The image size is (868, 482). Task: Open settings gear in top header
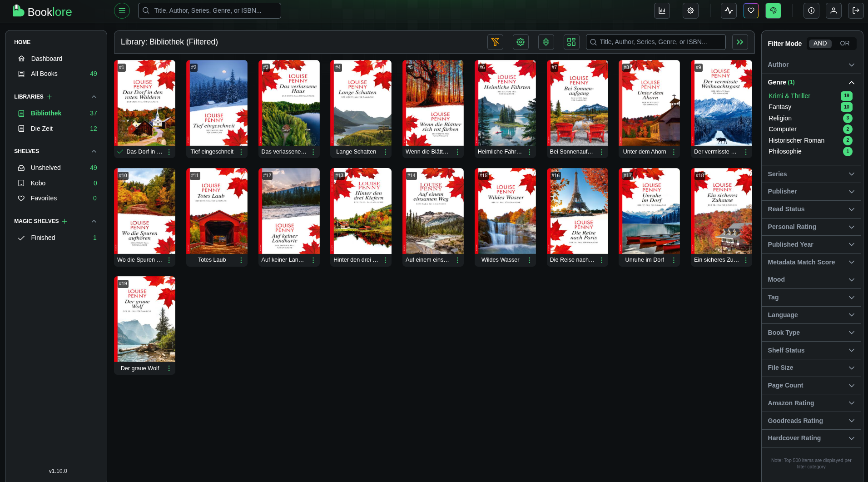690,10
